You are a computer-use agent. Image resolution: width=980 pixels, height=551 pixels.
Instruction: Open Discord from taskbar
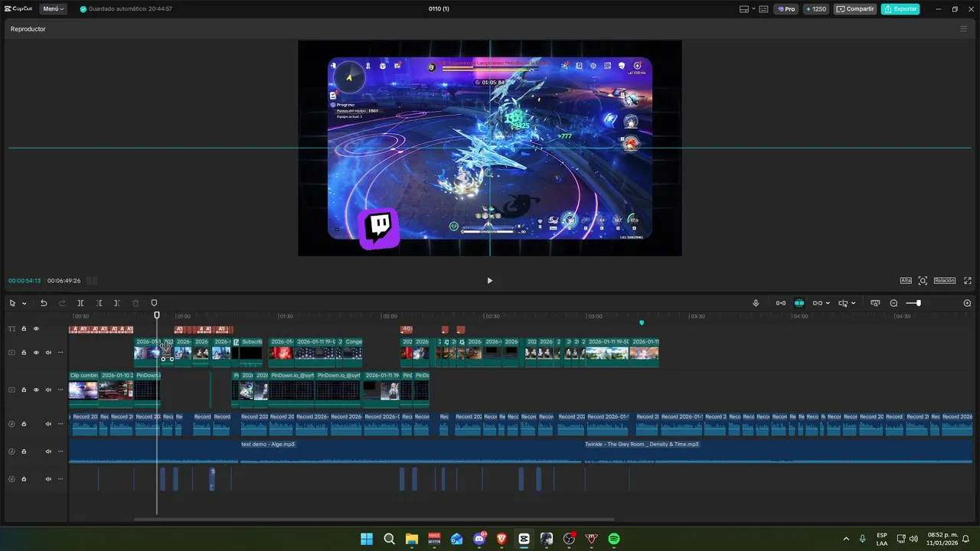point(479,539)
